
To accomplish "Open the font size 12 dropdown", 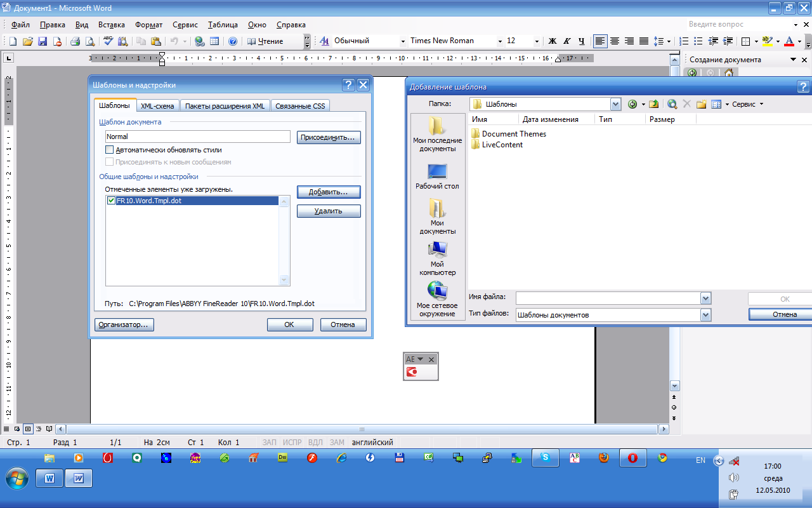I will pos(537,41).
